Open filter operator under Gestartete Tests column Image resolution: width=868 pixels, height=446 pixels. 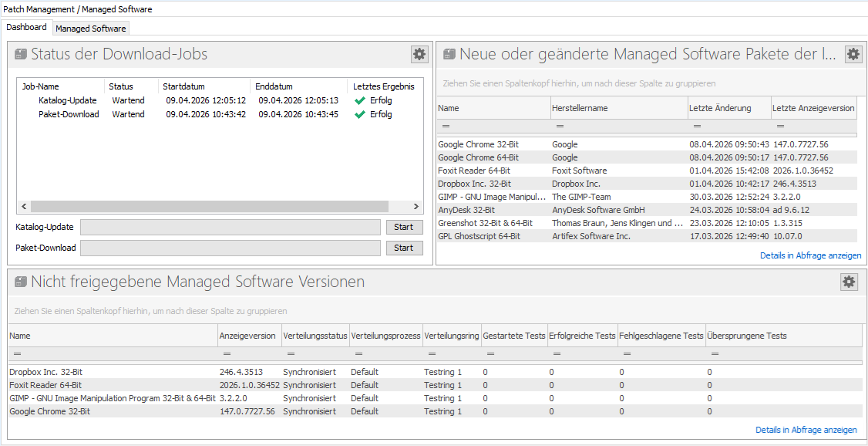tap(491, 353)
